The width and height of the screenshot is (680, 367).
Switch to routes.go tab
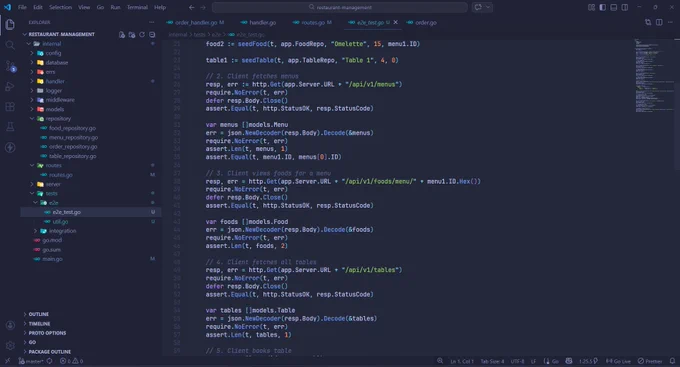pos(313,23)
